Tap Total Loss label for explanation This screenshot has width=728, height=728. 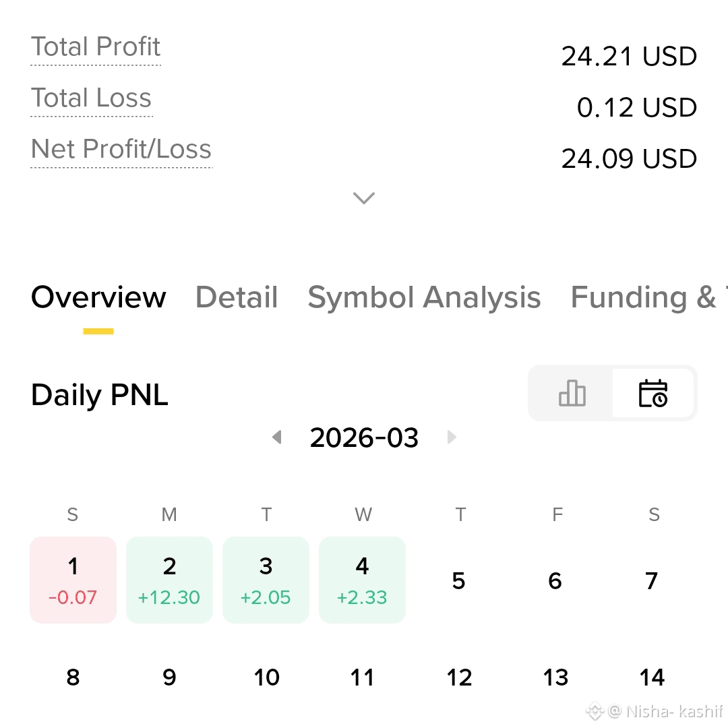(x=91, y=98)
